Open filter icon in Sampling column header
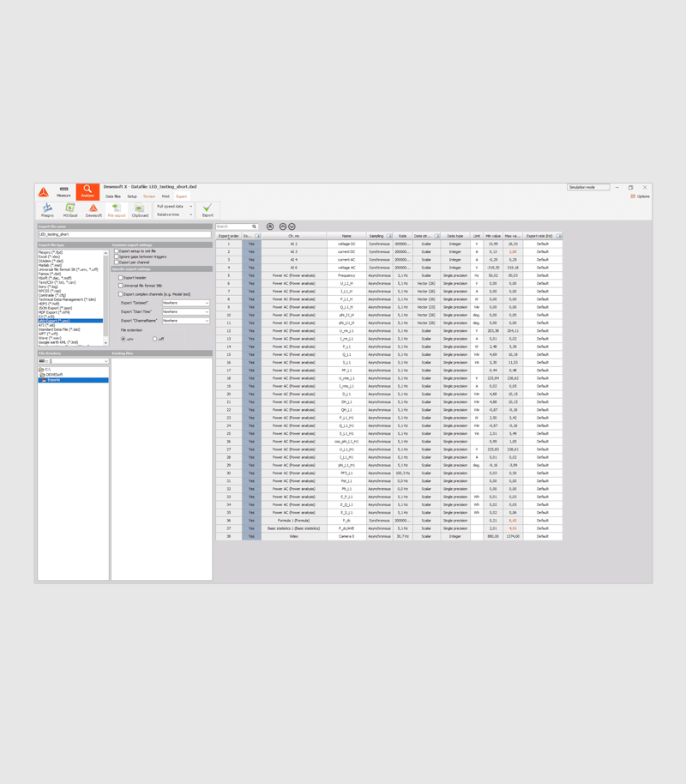The height and width of the screenshot is (784, 686). click(x=389, y=236)
